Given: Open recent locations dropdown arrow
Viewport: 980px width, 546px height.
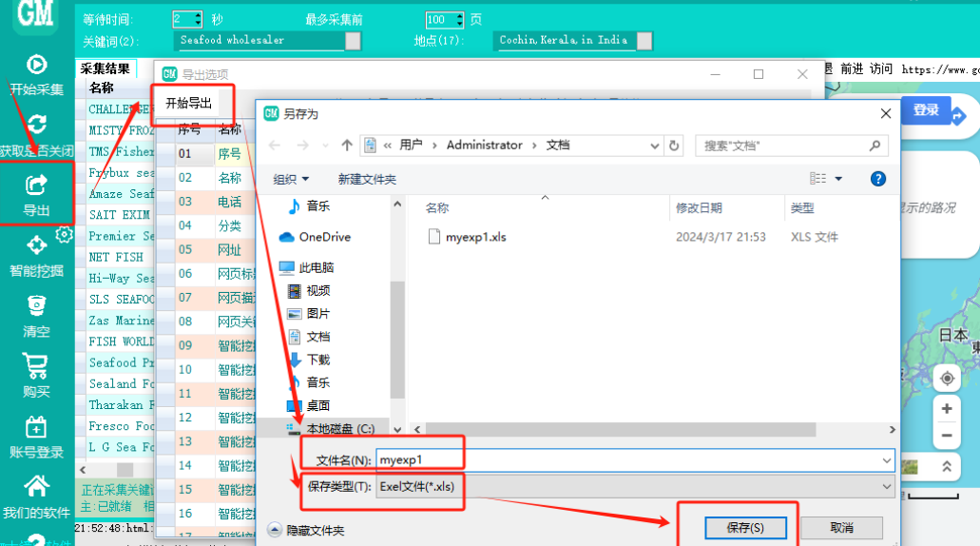Looking at the screenshot, I should pyautogui.click(x=326, y=146).
